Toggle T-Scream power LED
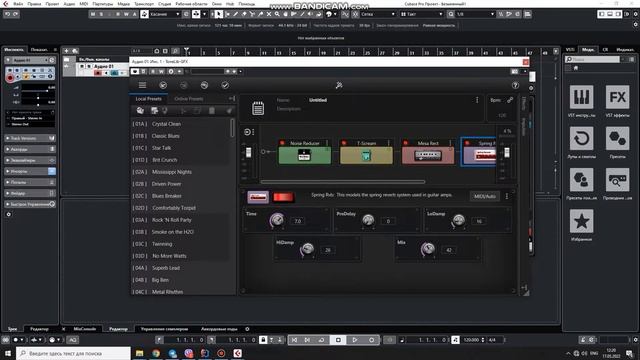Viewport: 640px width, 360px height. pos(344,143)
